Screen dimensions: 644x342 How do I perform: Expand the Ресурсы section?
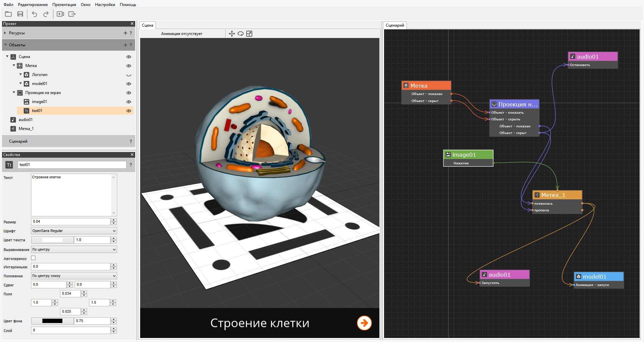(4, 33)
